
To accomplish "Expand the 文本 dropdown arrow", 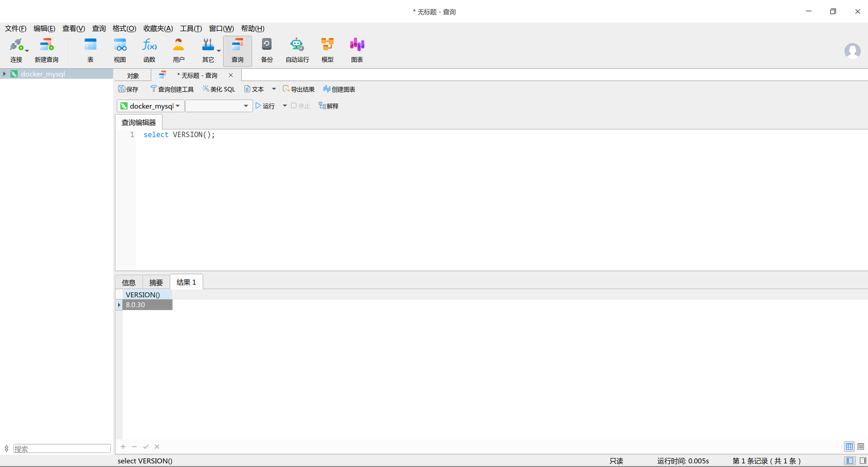I will point(274,89).
